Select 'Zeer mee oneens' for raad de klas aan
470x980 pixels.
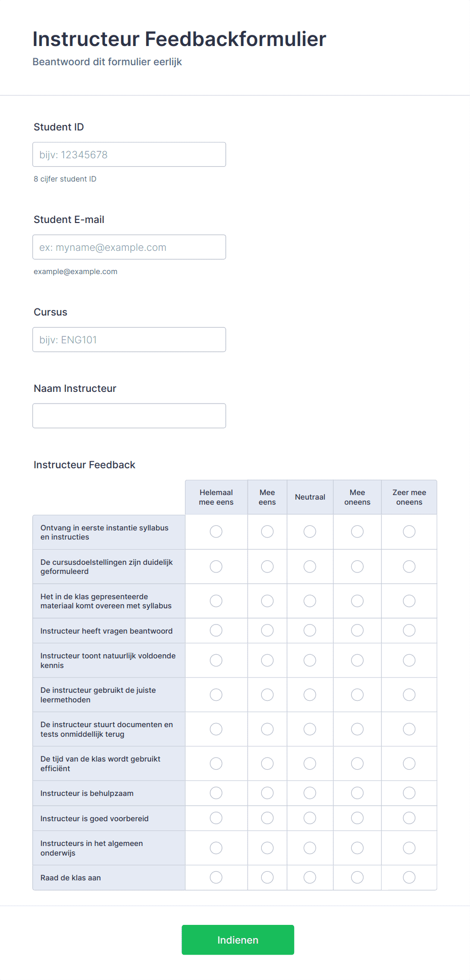tap(409, 878)
